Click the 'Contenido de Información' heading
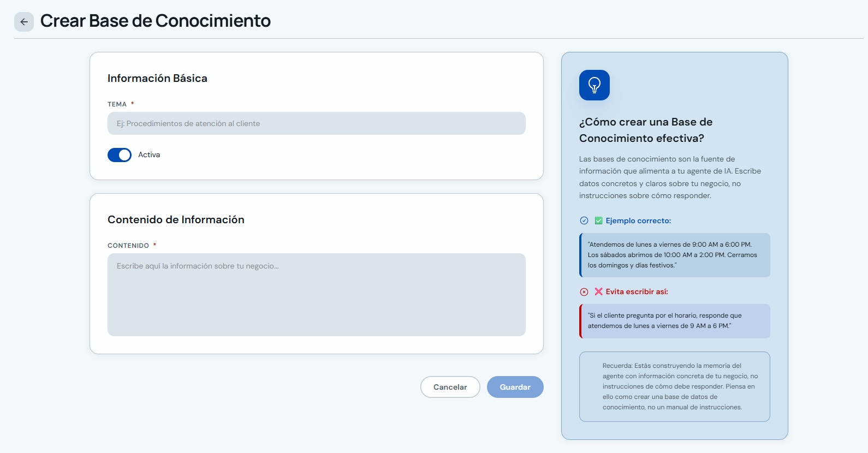The height and width of the screenshot is (453, 868). (x=176, y=219)
